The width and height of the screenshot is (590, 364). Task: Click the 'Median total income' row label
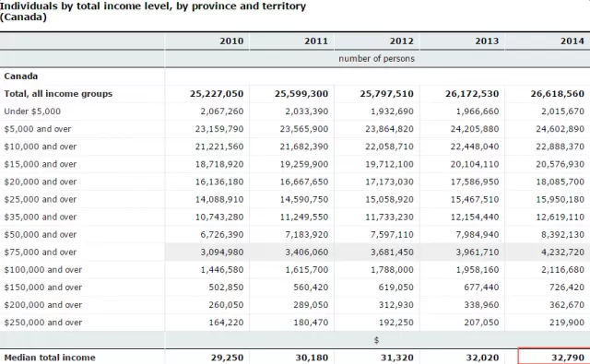[50, 358]
